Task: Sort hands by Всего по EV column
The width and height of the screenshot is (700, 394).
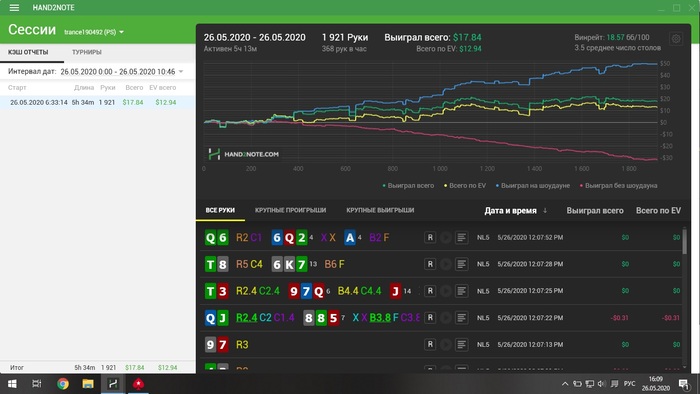Action: (x=658, y=211)
